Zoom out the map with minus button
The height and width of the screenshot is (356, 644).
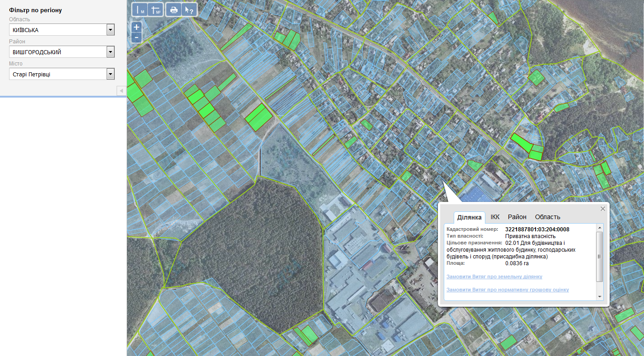(136, 38)
